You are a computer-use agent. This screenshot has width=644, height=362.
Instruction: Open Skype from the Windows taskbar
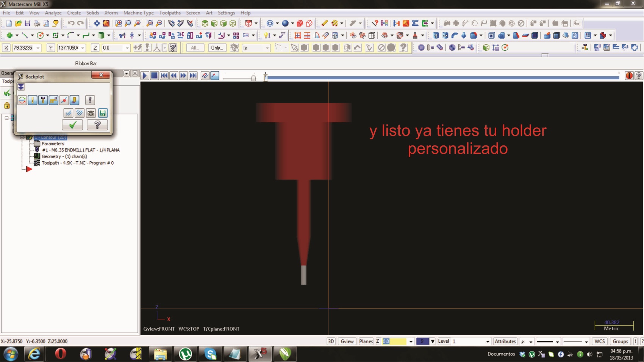[210, 354]
